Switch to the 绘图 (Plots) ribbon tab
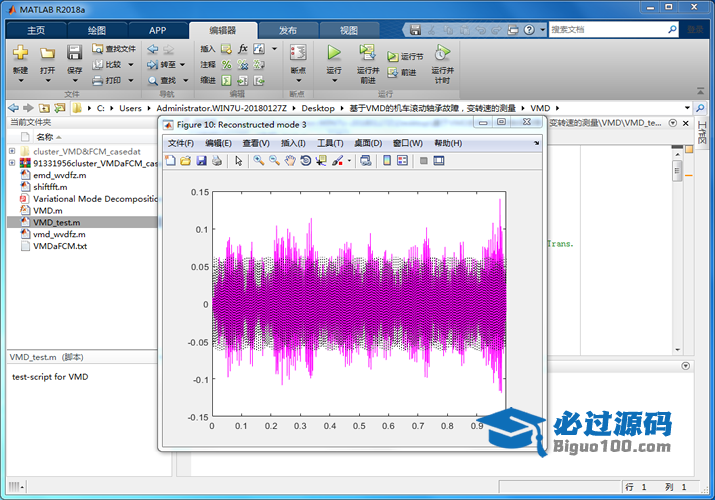This screenshot has height=500, width=715. click(97, 30)
